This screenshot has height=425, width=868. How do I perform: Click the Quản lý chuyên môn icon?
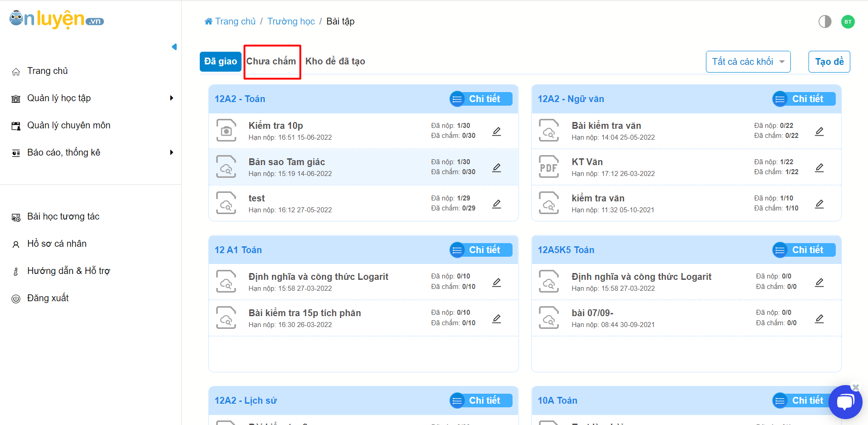pos(16,126)
